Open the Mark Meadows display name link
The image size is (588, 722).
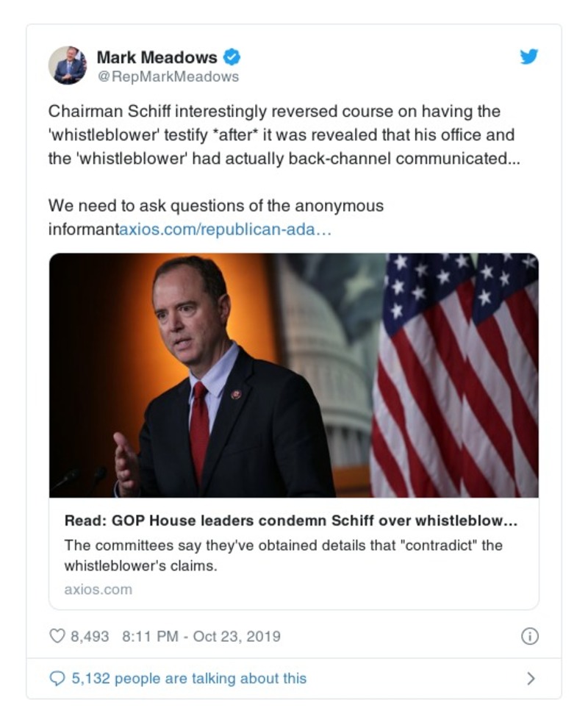point(157,57)
